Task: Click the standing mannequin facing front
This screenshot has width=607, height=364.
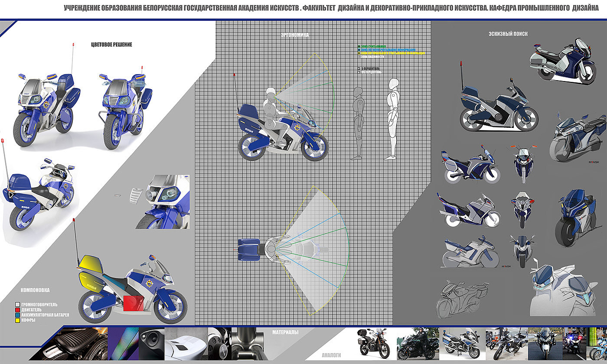Action: pyautogui.click(x=391, y=119)
